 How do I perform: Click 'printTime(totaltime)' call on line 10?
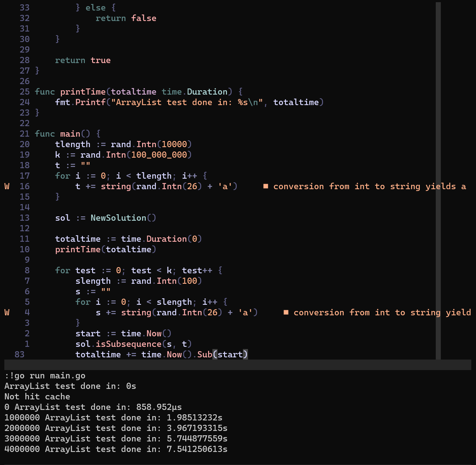pyautogui.click(x=105, y=249)
